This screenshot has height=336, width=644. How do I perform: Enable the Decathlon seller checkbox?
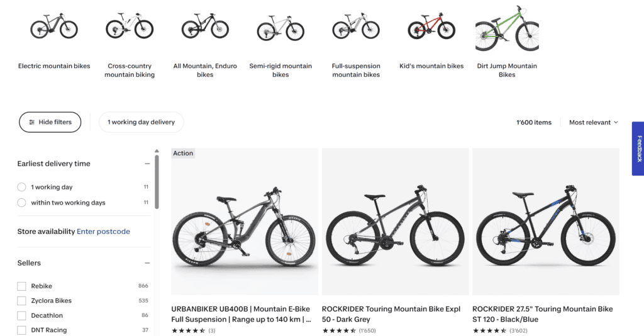pyautogui.click(x=22, y=315)
